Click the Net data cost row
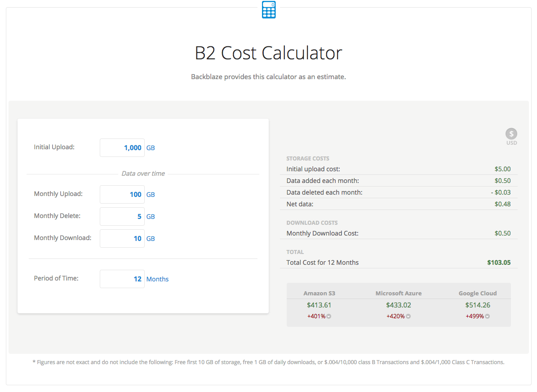Viewport: 537px width, 392px height. 399,204
